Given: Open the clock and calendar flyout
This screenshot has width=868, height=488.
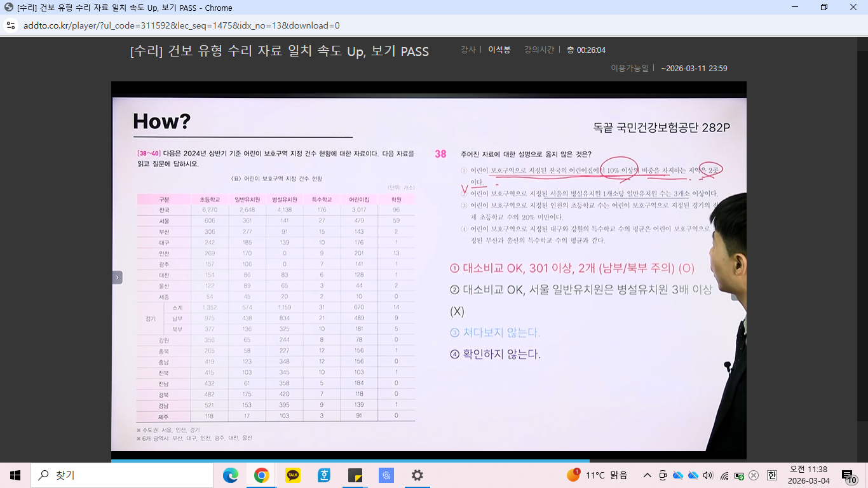Looking at the screenshot, I should click(808, 475).
